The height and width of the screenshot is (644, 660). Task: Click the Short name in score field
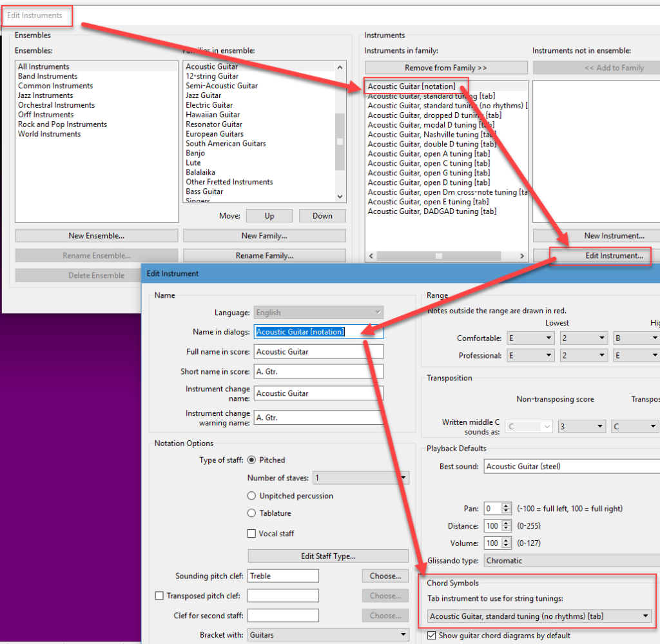click(x=318, y=371)
